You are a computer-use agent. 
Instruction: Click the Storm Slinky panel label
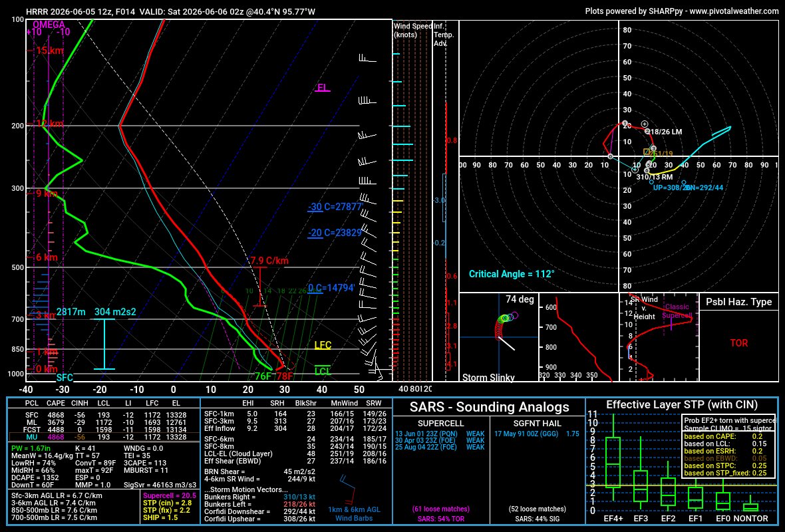tap(488, 377)
